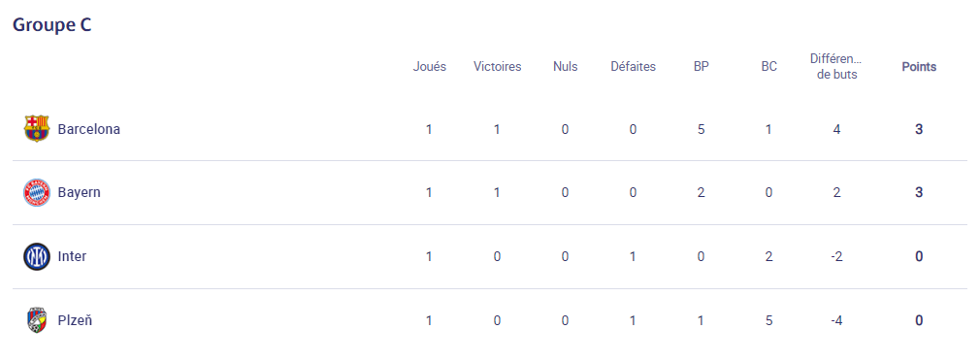
Task: Click the truncated Différence de buts header
Action: 836,66
